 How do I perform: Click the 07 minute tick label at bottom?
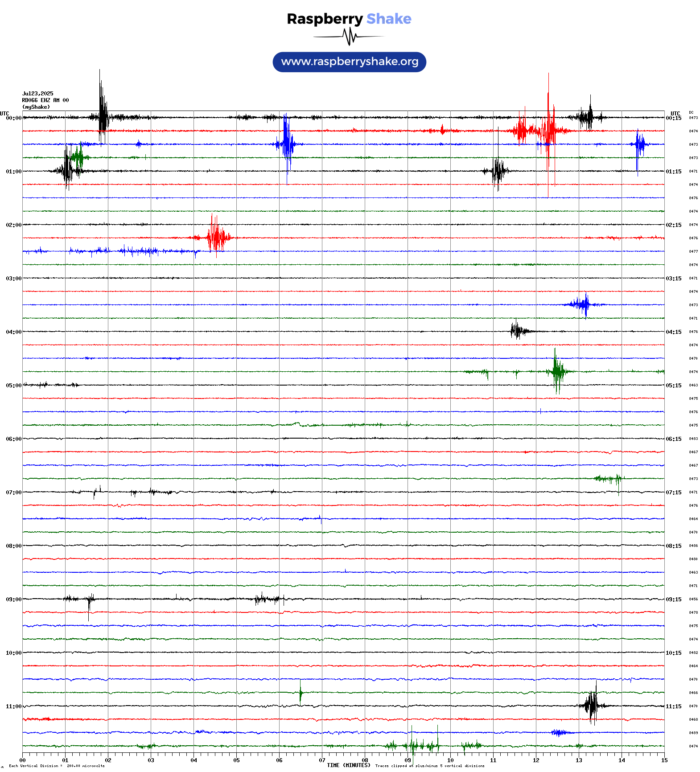[x=322, y=760]
